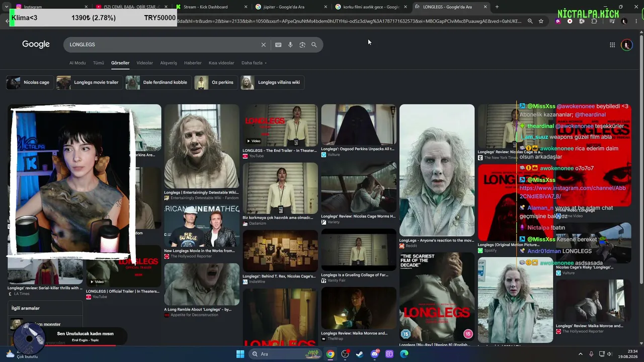Screen dimensions: 644x362
Task: Open the page zoom indicator in address bar
Action: (530, 21)
